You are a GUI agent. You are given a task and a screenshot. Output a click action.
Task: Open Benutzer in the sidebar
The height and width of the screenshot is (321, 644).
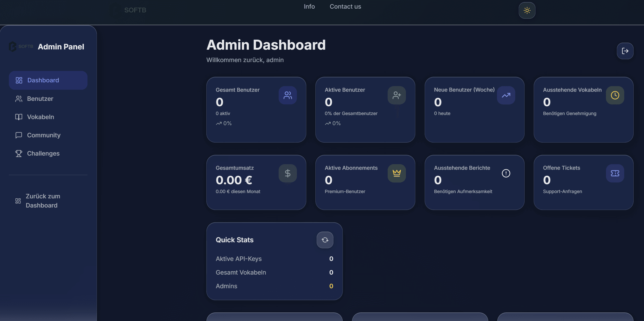[40, 99]
